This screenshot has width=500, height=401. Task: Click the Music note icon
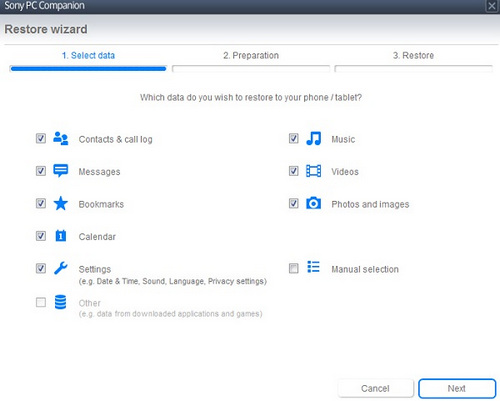coord(313,138)
